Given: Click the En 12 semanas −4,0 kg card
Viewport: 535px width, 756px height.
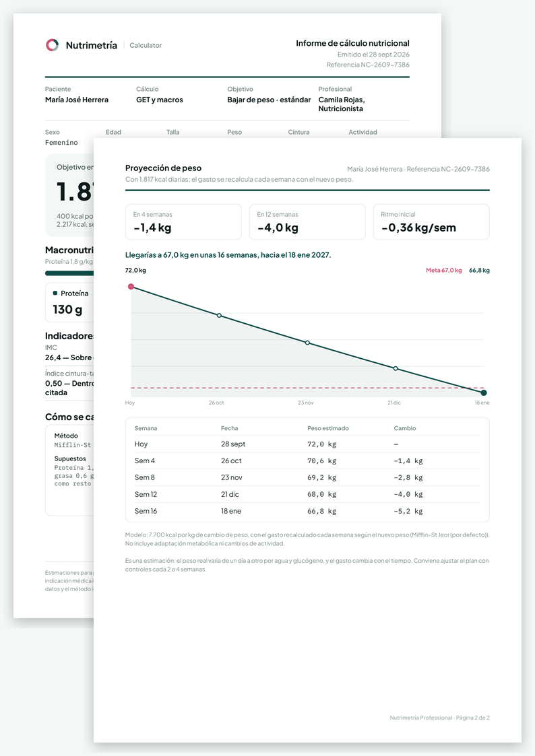Looking at the screenshot, I should [x=307, y=221].
